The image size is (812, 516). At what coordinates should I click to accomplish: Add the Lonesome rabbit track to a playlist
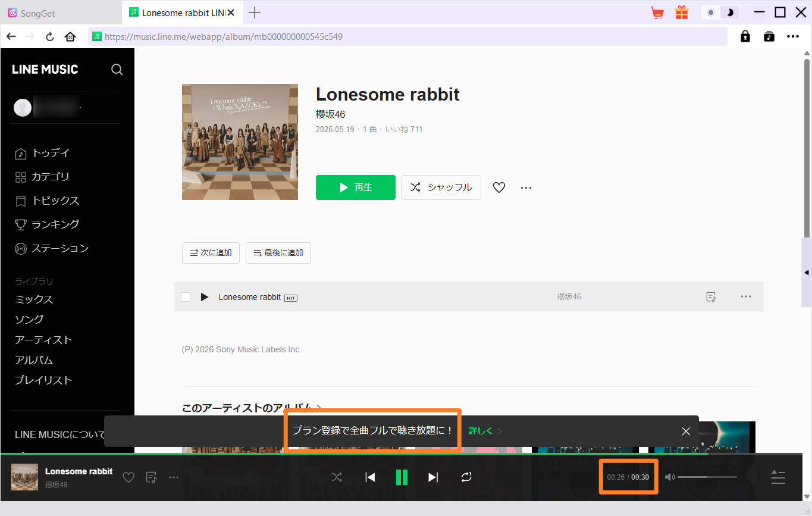coord(711,297)
